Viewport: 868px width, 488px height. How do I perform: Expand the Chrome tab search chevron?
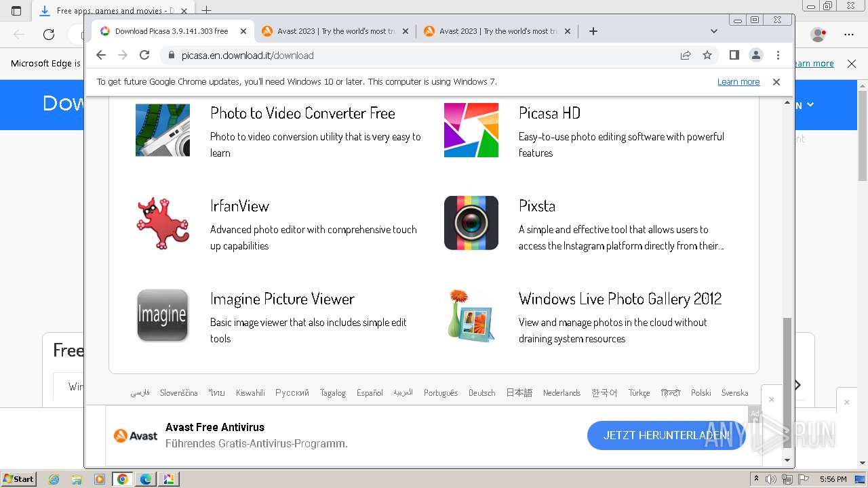coord(714,31)
